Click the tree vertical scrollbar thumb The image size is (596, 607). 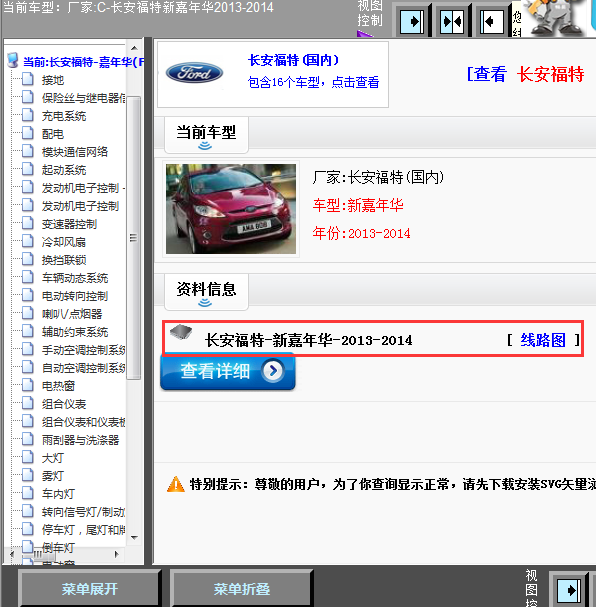(x=134, y=238)
